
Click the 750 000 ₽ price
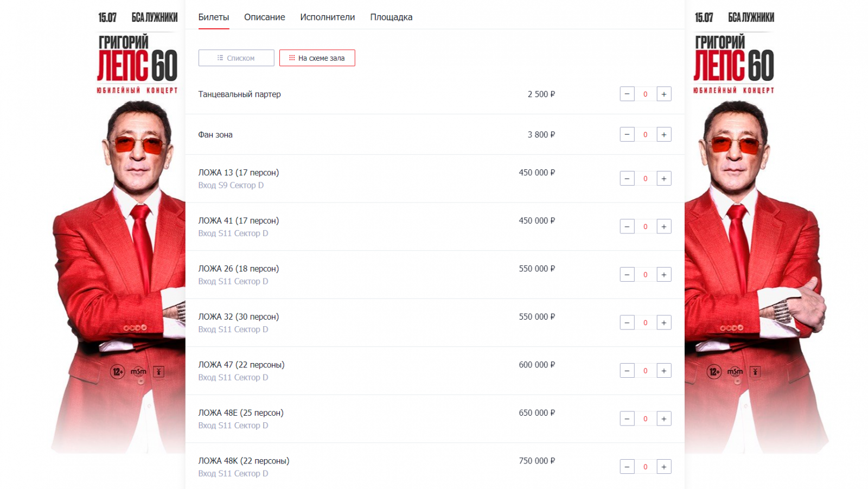[537, 461]
